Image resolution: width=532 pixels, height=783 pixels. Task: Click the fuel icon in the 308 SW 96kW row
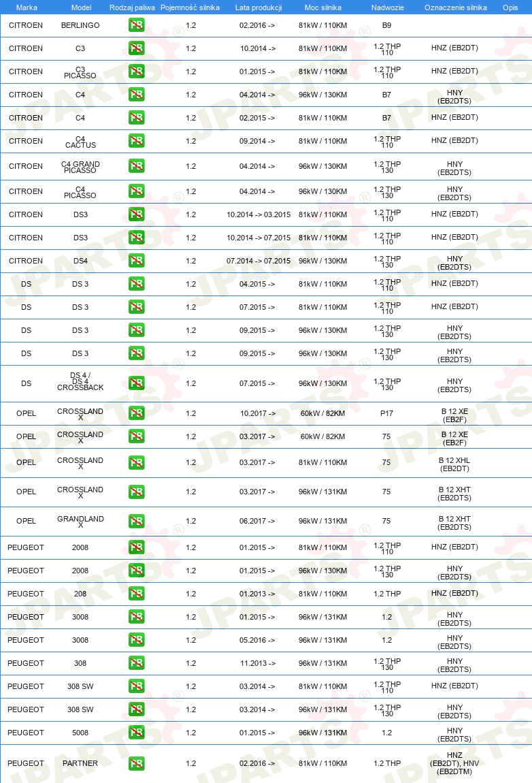[136, 709]
